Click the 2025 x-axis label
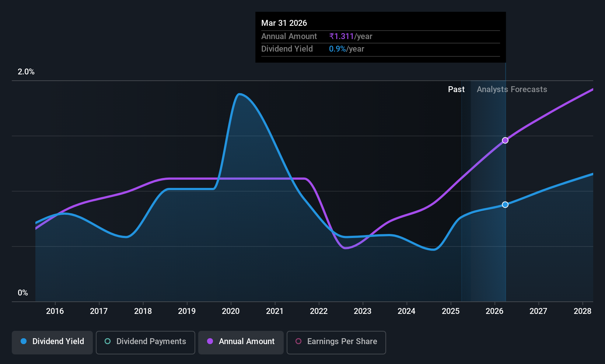This screenshot has height=364, width=605. (x=451, y=311)
